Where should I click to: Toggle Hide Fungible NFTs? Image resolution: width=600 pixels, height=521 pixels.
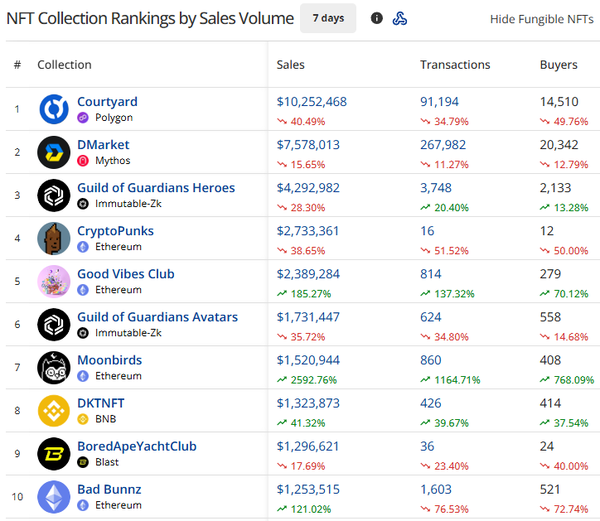pyautogui.click(x=541, y=19)
